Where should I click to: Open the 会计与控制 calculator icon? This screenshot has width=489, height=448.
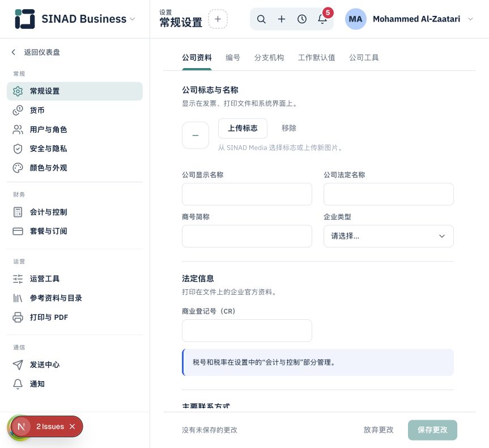click(x=18, y=212)
